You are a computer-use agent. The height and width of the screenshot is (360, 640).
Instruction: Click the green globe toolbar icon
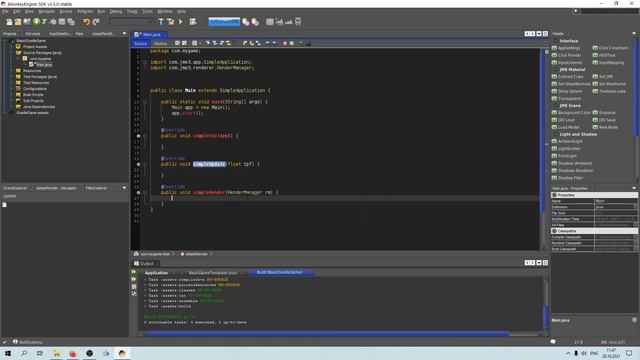coord(36,22)
